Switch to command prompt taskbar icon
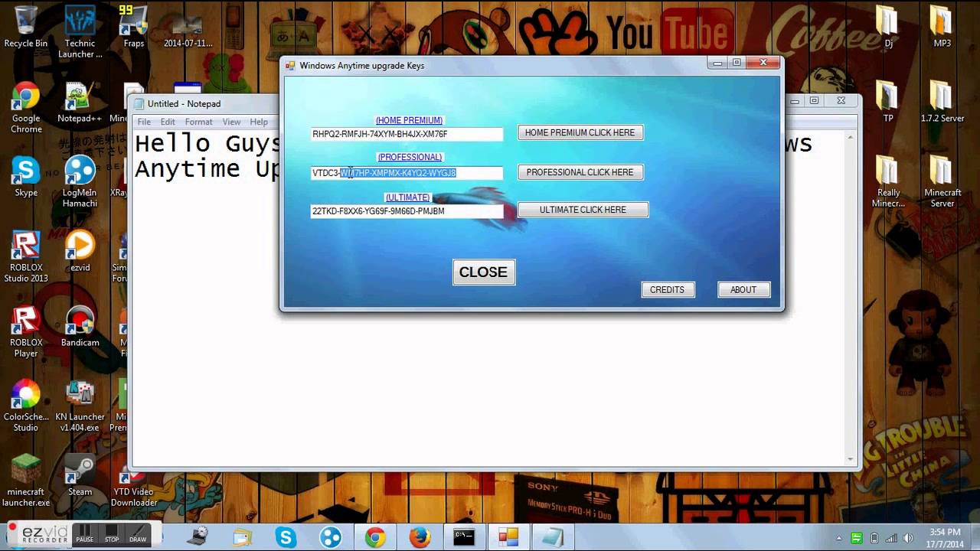The height and width of the screenshot is (551, 980). (464, 537)
